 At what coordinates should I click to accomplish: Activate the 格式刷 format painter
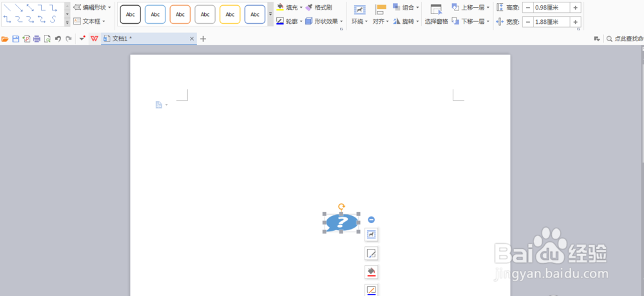[319, 7]
